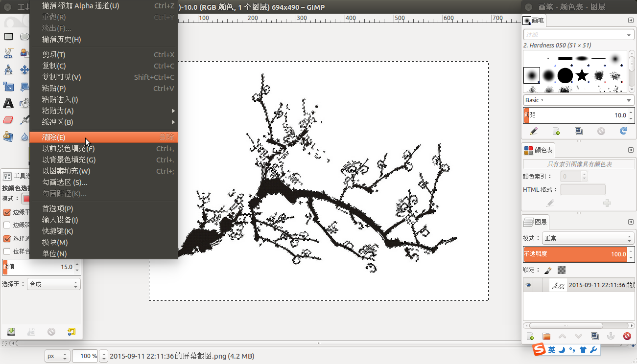The height and width of the screenshot is (364, 637).
Task: Choose the Text tool in toolbox
Action: (8, 103)
